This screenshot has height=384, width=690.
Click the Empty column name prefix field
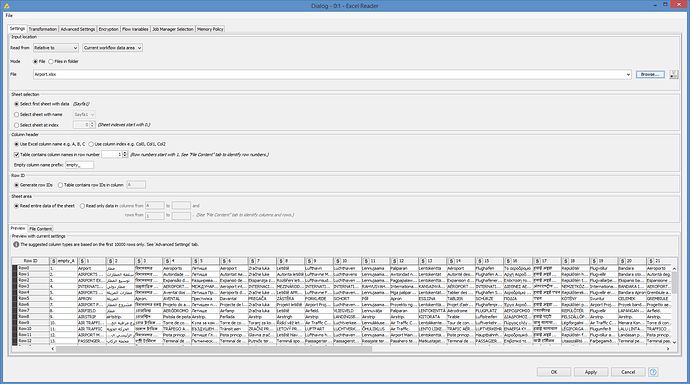79,165
